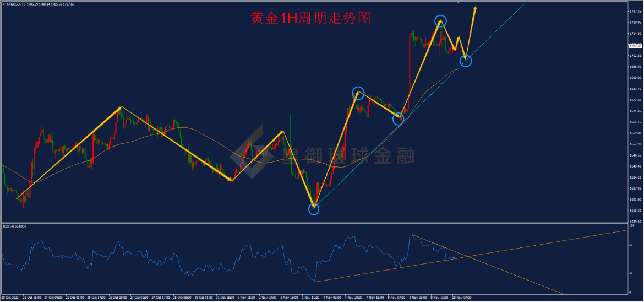Image resolution: width=644 pixels, height=302 pixels.
Task: Click the 1659.00 price scale label
Action: click(x=635, y=133)
